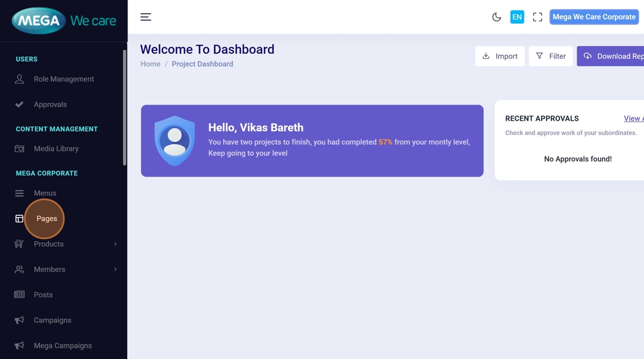Image resolution: width=644 pixels, height=359 pixels.
Task: Open the Filter options
Action: coord(550,56)
